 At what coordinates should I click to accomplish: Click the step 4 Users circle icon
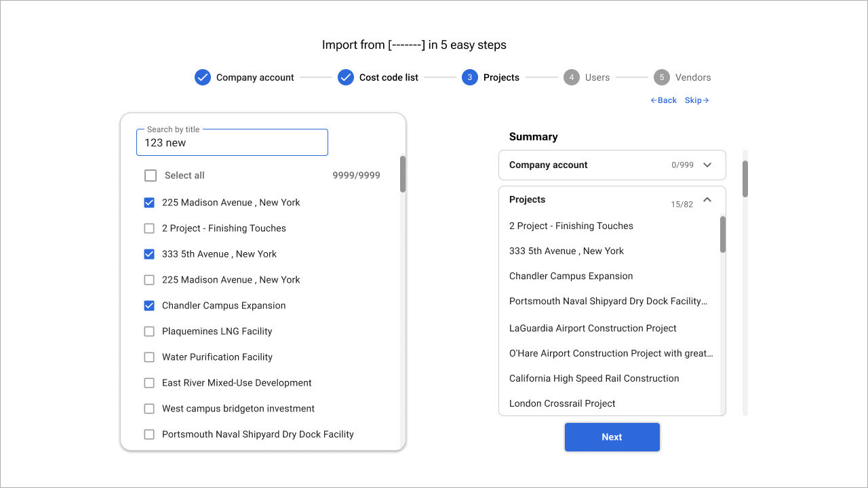(572, 77)
